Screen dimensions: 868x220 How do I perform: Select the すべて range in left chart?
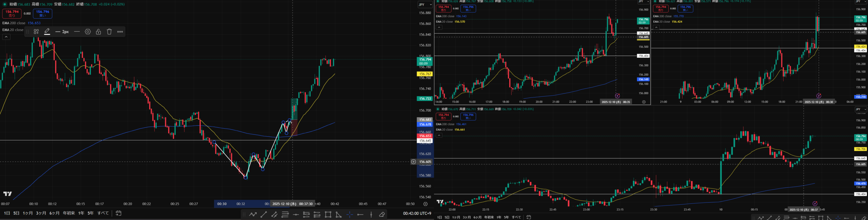(x=103, y=213)
